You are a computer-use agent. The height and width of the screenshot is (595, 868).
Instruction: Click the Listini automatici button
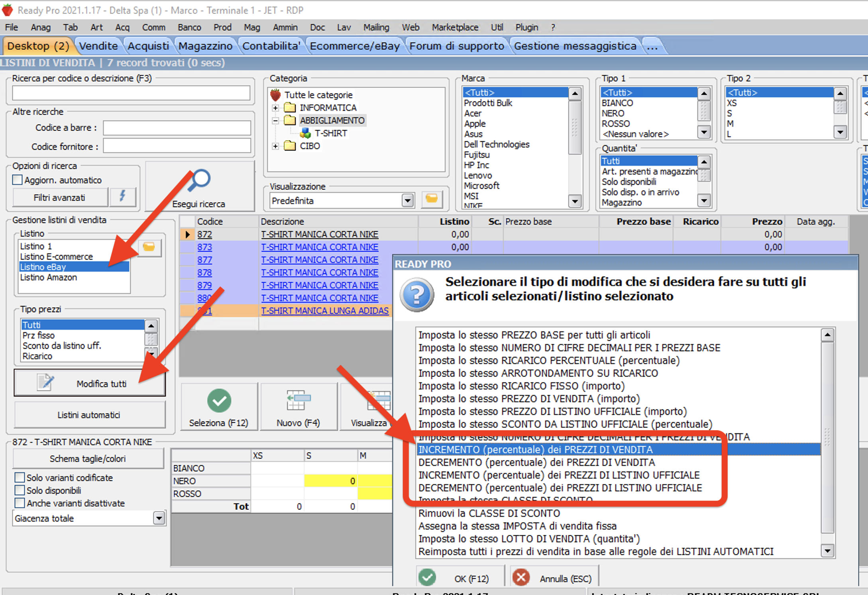90,415
